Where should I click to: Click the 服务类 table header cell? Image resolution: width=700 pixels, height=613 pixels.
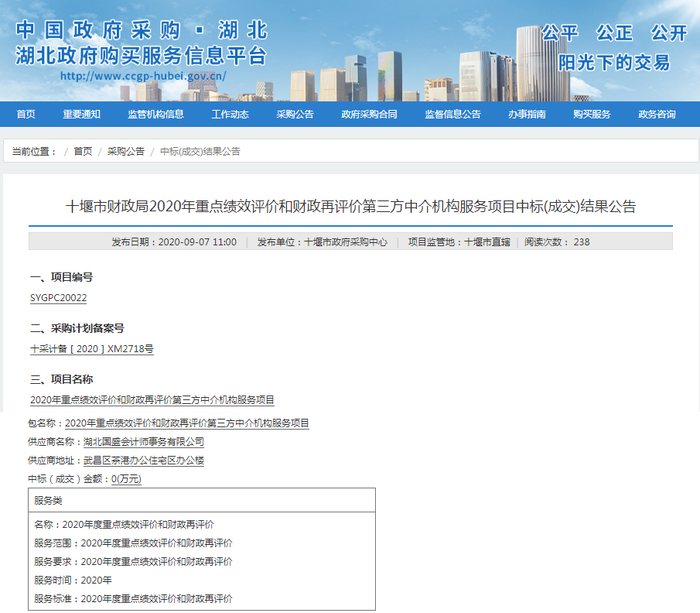pyautogui.click(x=202, y=501)
